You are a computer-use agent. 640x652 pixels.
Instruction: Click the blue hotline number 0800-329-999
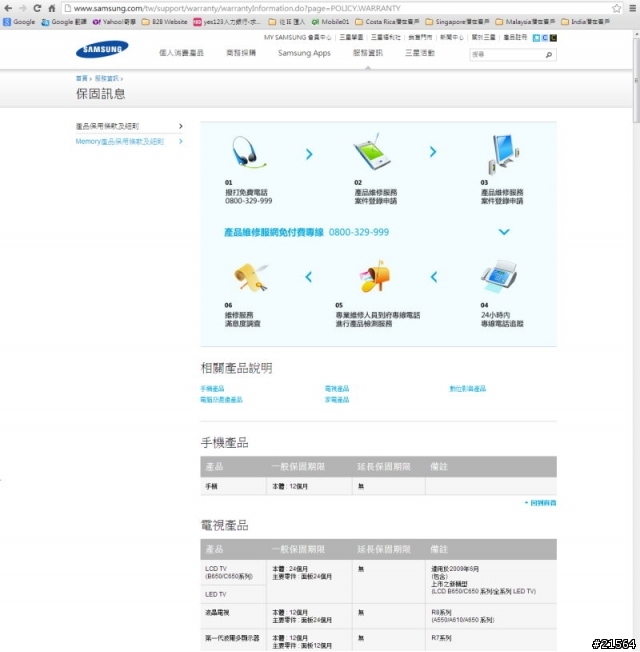pos(359,232)
